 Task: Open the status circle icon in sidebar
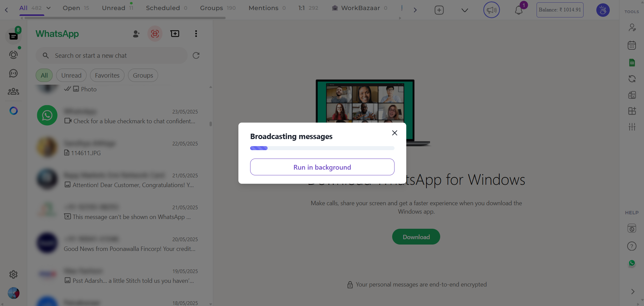[x=13, y=55]
